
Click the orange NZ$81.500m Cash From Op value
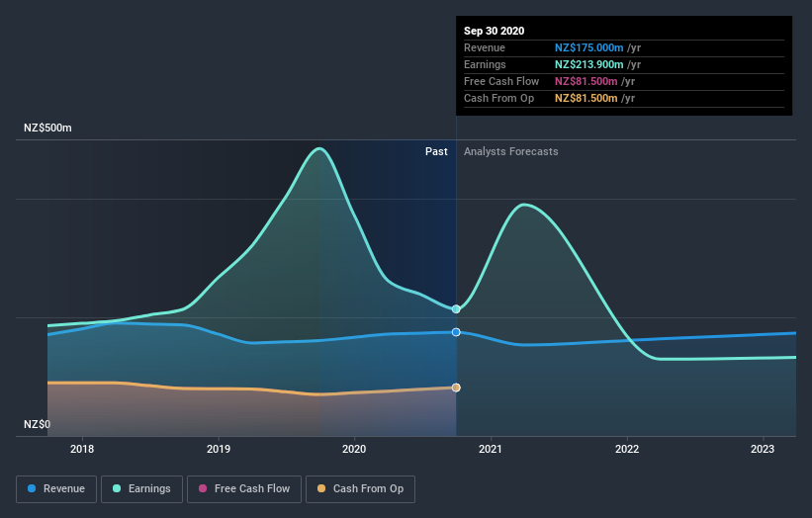[x=586, y=98]
